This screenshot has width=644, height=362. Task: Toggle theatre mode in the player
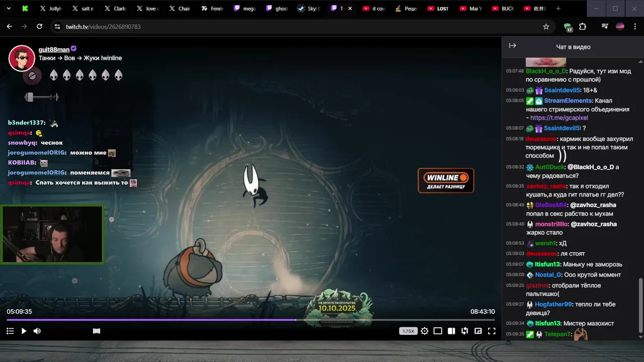click(438, 331)
